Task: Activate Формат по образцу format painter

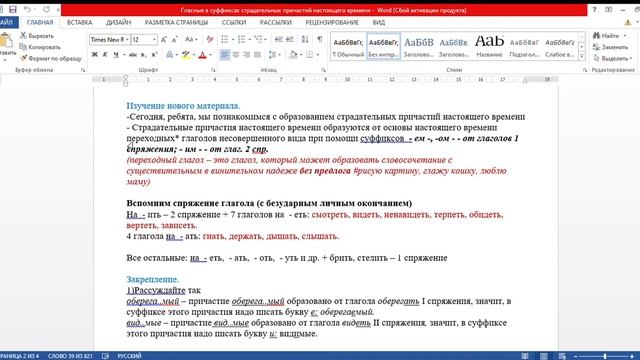Action: click(51, 59)
